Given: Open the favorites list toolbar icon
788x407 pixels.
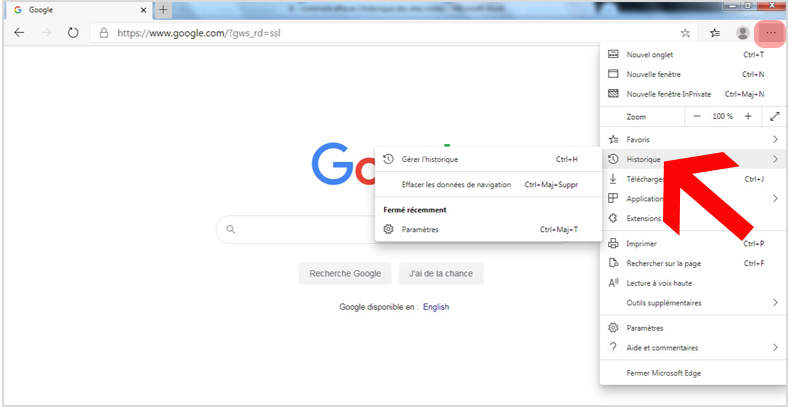Looking at the screenshot, I should (715, 33).
